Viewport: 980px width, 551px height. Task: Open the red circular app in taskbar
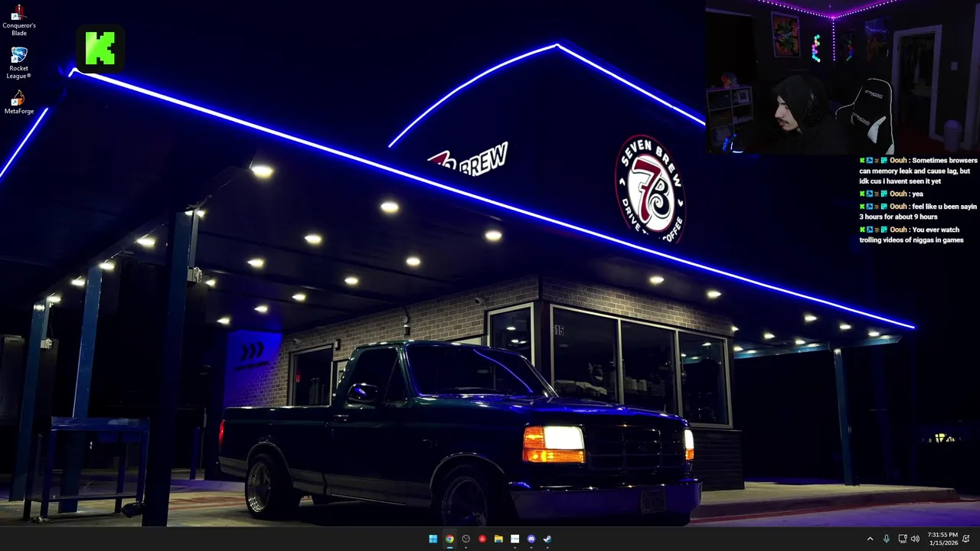(x=482, y=539)
